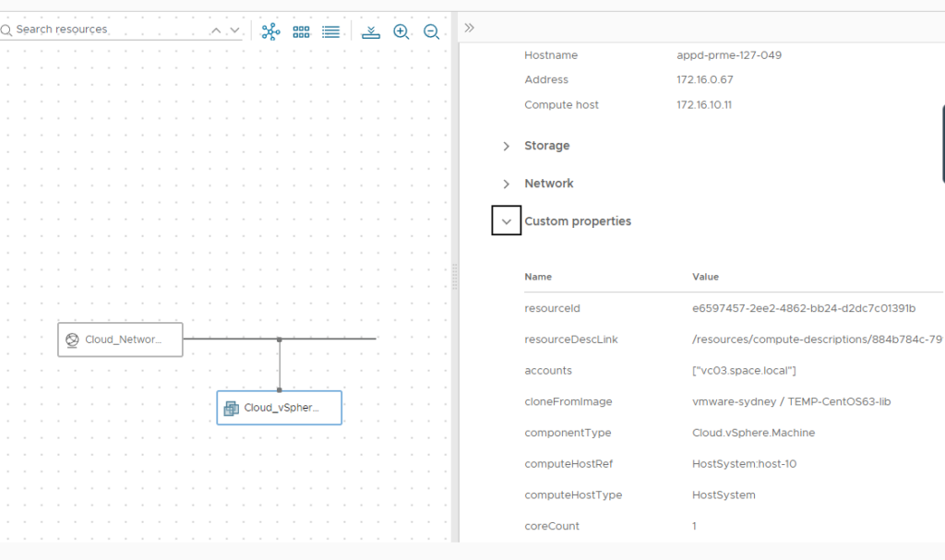The width and height of the screenshot is (945, 560).
Task: Switch to topology graph view icon
Action: [x=270, y=31]
